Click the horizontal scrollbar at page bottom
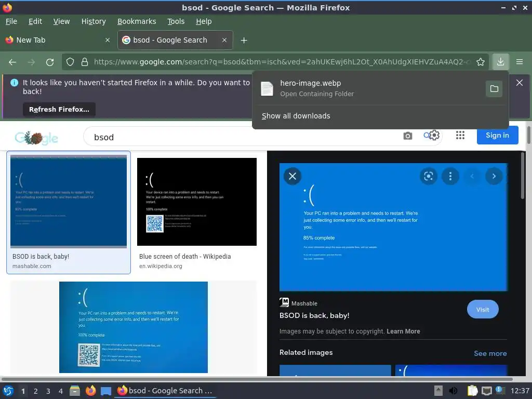The height and width of the screenshot is (399, 532). (x=257, y=379)
